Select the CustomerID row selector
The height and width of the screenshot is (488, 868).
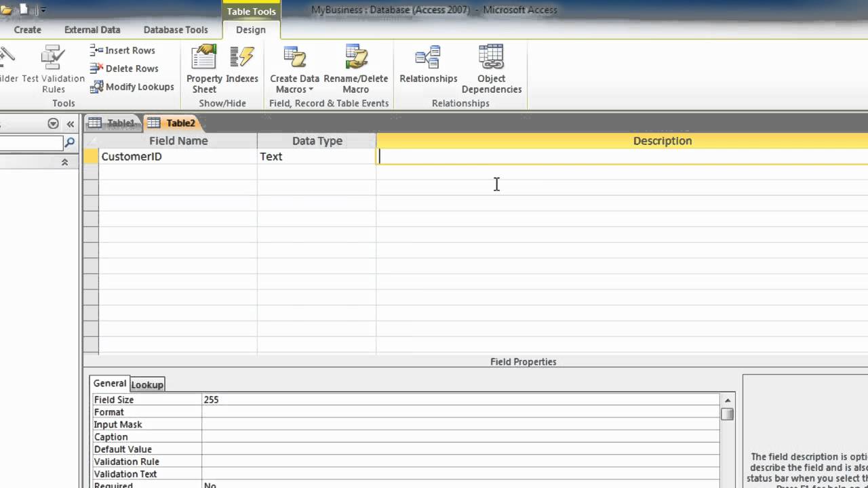click(x=91, y=157)
